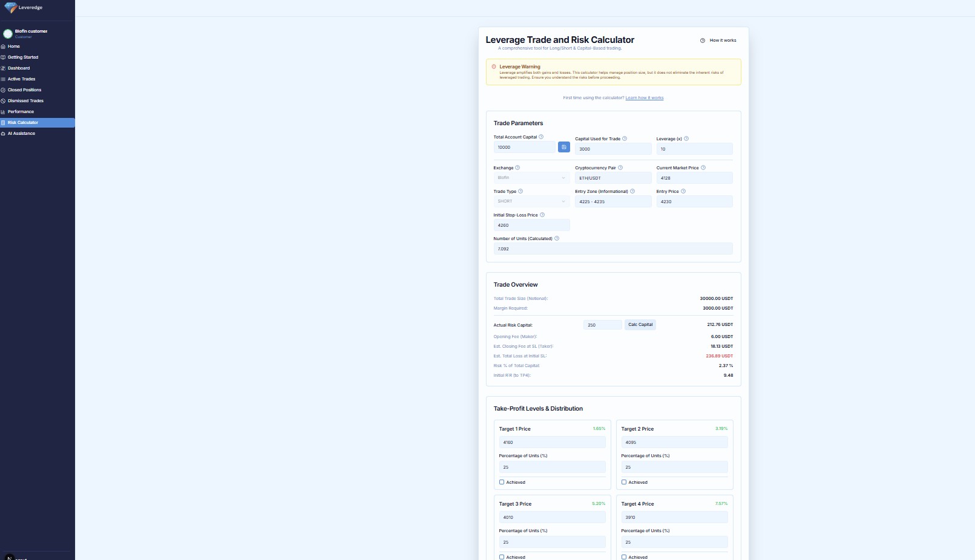The image size is (975, 560).
Task: Click the Actual Risk Capital input showing 250
Action: pyautogui.click(x=602, y=325)
